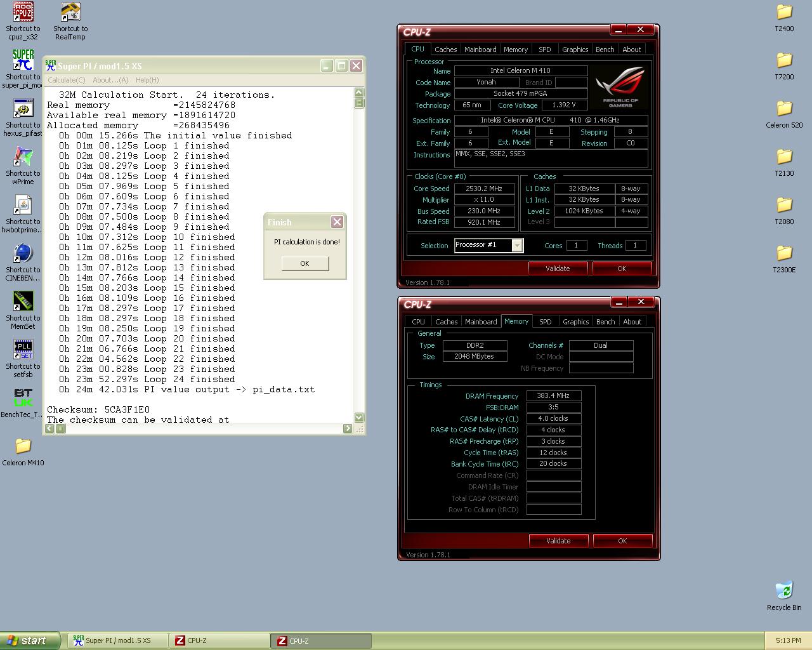The width and height of the screenshot is (812, 650).
Task: Confirm the PI calculation done dialog with OK
Action: [304, 263]
